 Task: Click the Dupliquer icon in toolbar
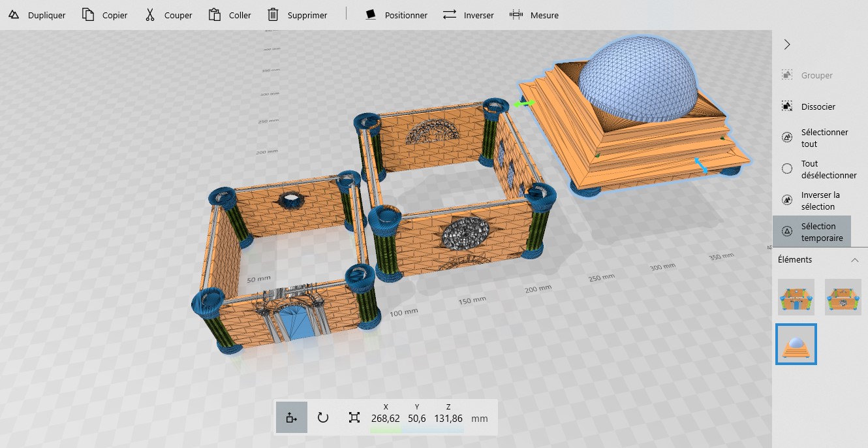point(14,15)
